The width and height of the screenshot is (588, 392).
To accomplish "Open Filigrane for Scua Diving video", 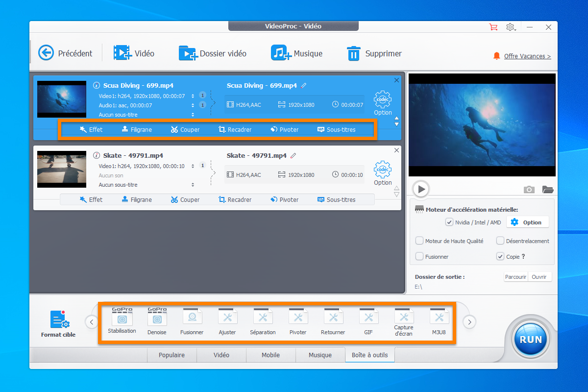I will (137, 130).
